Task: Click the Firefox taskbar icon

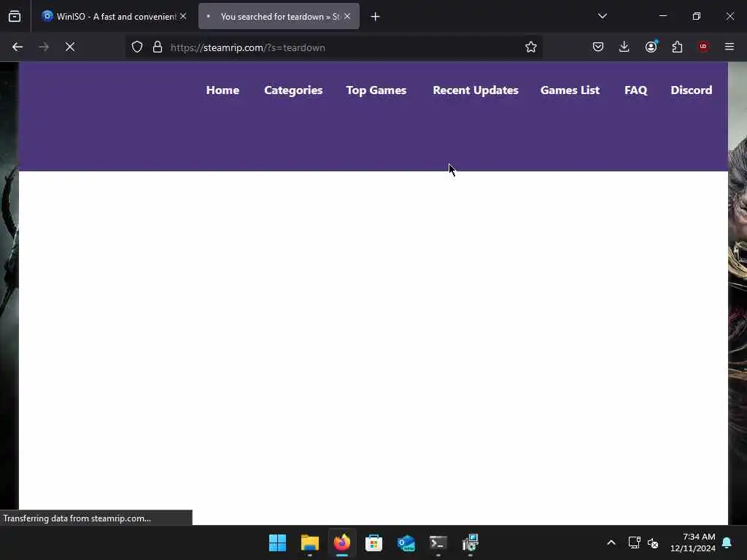Action: coord(342,542)
